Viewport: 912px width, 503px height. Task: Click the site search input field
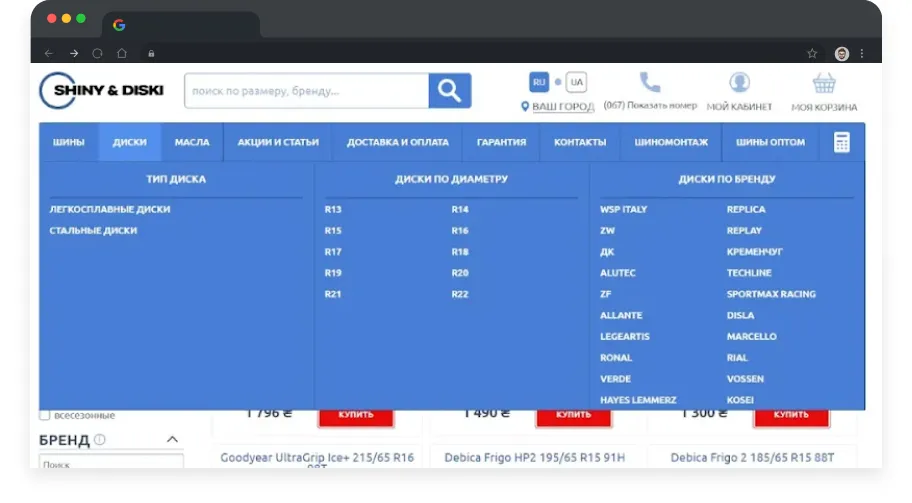click(x=307, y=91)
